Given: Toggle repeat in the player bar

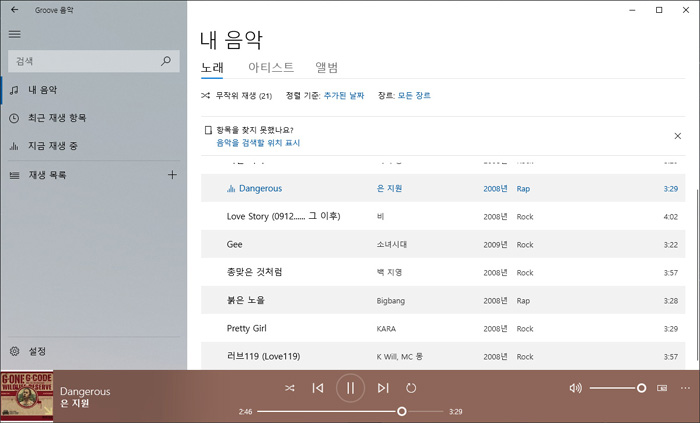Looking at the screenshot, I should click(x=411, y=388).
